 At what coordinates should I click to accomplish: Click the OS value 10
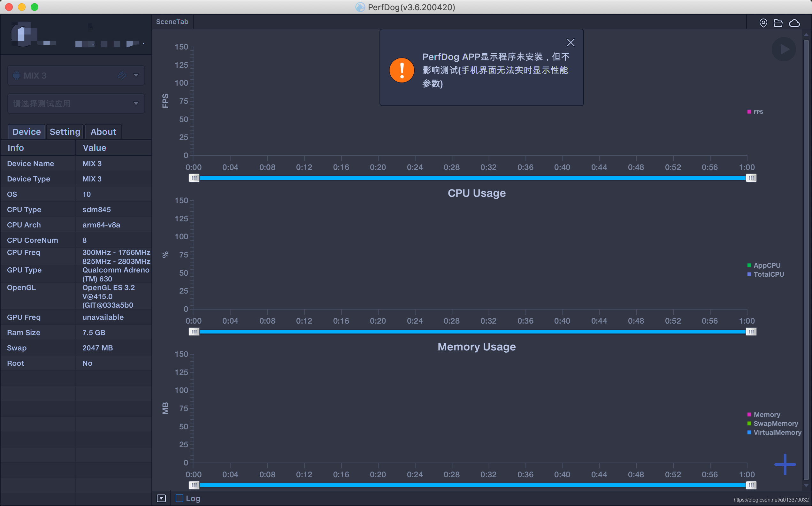point(86,195)
